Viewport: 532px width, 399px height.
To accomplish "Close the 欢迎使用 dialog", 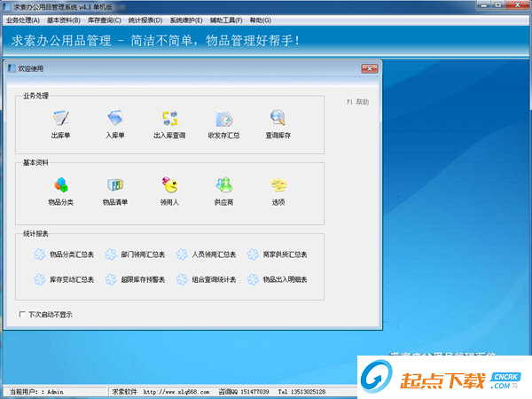I will [x=370, y=68].
